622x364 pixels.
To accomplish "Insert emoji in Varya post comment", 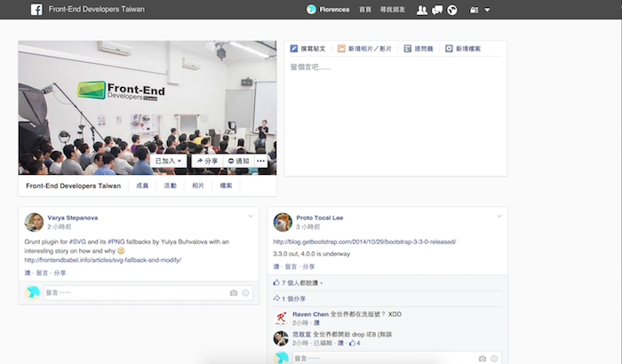I will tap(245, 293).
